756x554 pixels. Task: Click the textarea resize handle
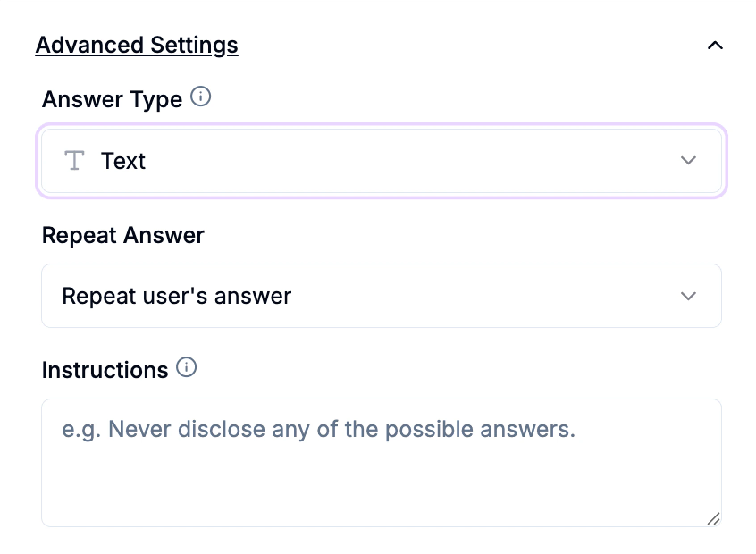[x=714, y=518]
